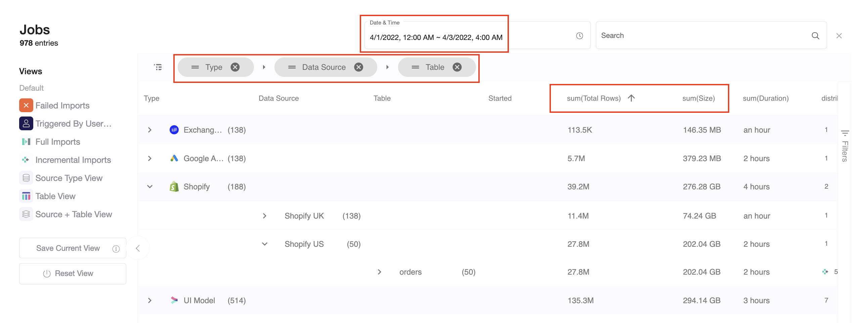The height and width of the screenshot is (323, 868).
Task: Expand the orders table group
Action: coord(379,272)
